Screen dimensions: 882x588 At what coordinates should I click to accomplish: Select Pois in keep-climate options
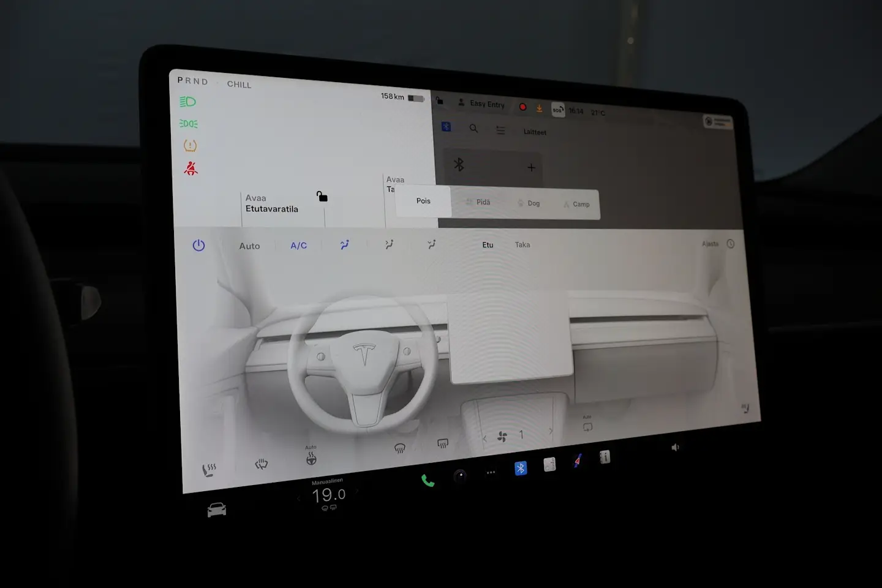(423, 201)
